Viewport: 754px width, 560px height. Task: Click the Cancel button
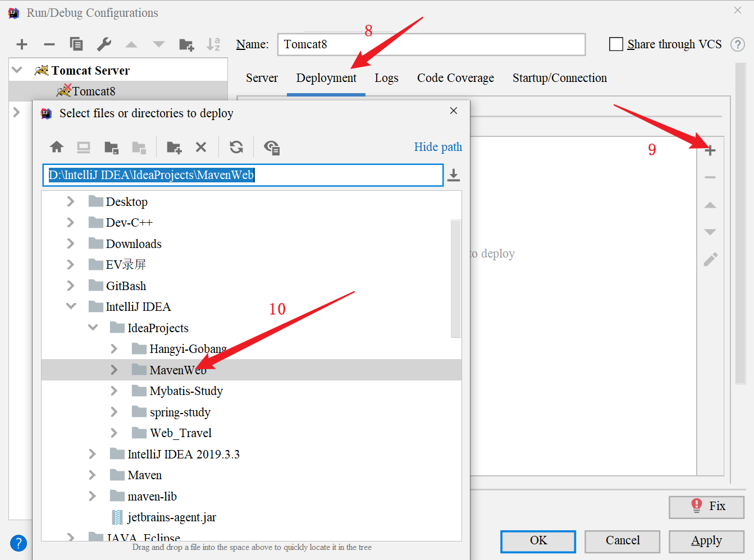[x=623, y=541]
